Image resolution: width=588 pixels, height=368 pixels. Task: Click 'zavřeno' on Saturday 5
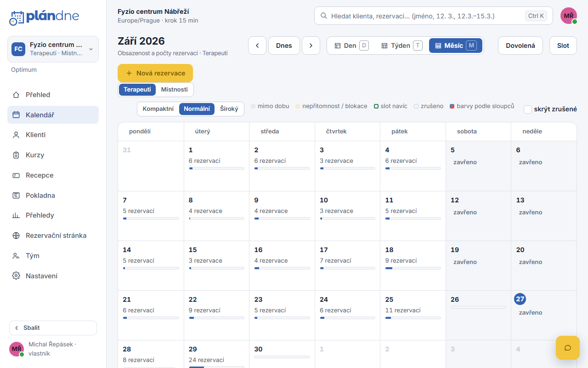pyautogui.click(x=465, y=162)
